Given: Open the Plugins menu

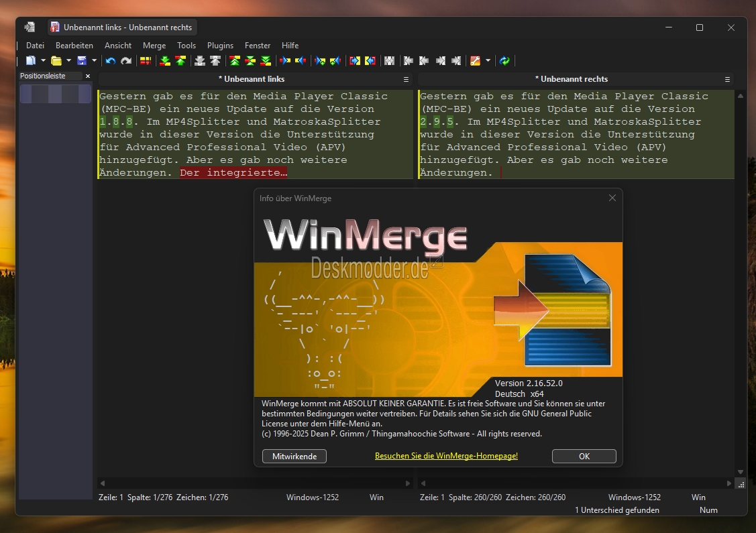Looking at the screenshot, I should coord(220,46).
